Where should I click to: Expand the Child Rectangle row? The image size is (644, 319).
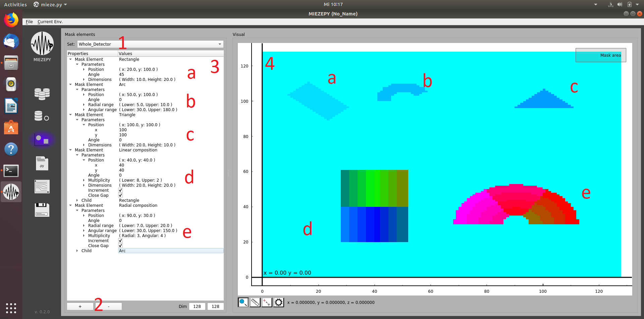(77, 200)
